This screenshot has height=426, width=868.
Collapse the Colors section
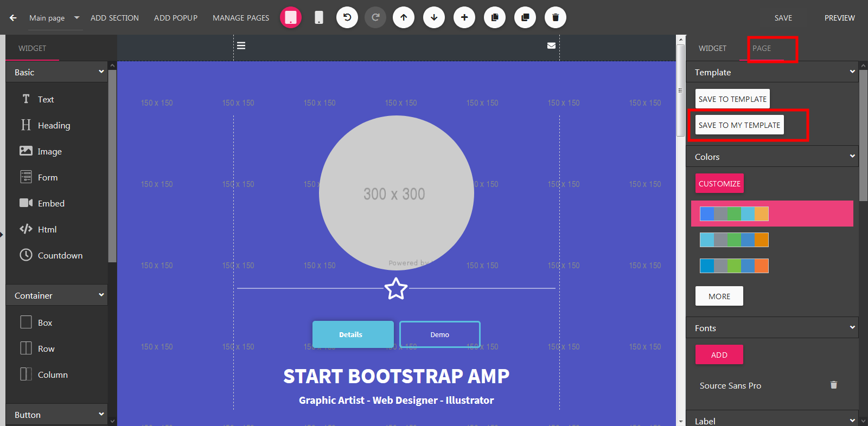(x=772, y=157)
